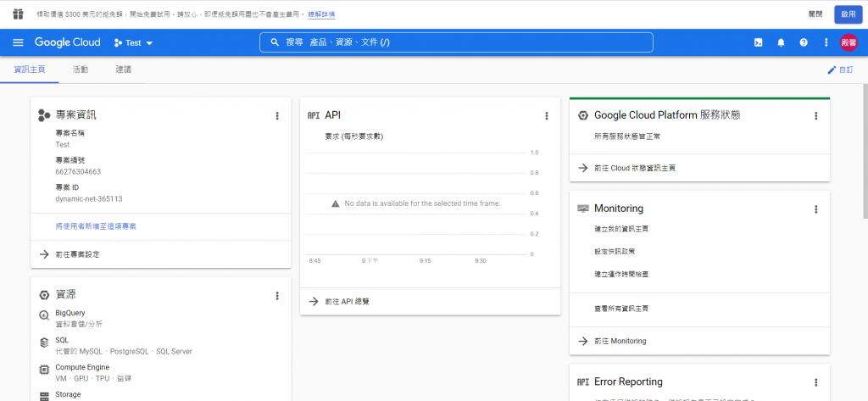Open the 專案資訊 card options menu
868x401 pixels.
[x=277, y=116]
